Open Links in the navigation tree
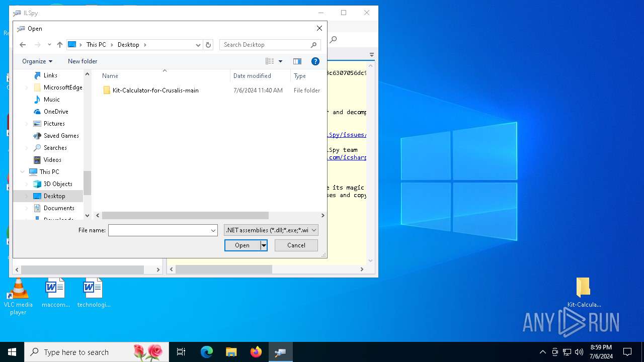 pos(50,75)
